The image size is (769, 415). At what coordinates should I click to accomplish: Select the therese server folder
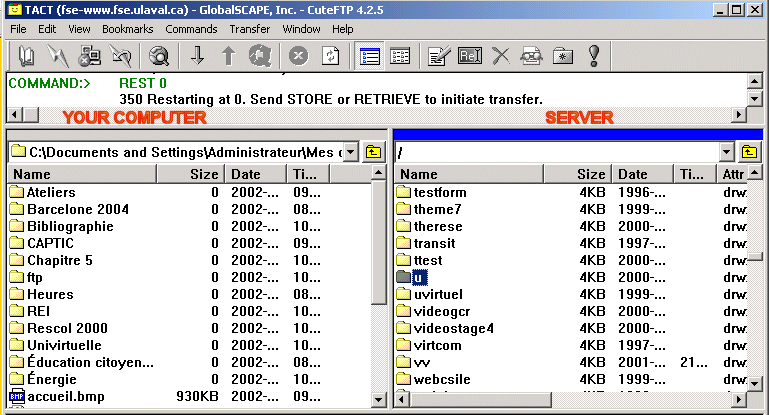(438, 226)
